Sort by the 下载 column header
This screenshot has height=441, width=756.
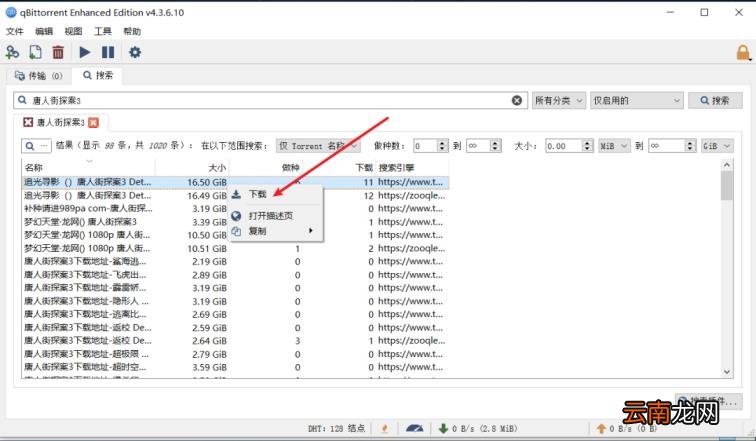339,167
